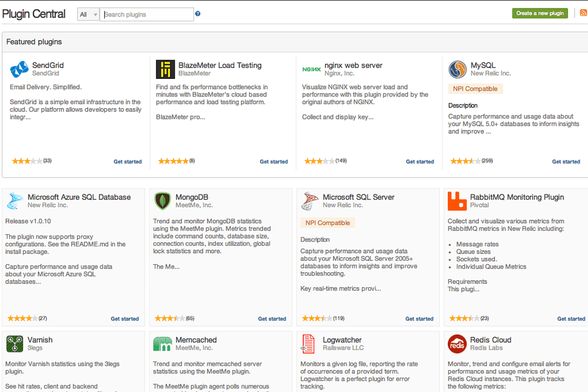Click the RabbitMQ orange logo icon
This screenshot has height=392, width=588.
tap(457, 201)
